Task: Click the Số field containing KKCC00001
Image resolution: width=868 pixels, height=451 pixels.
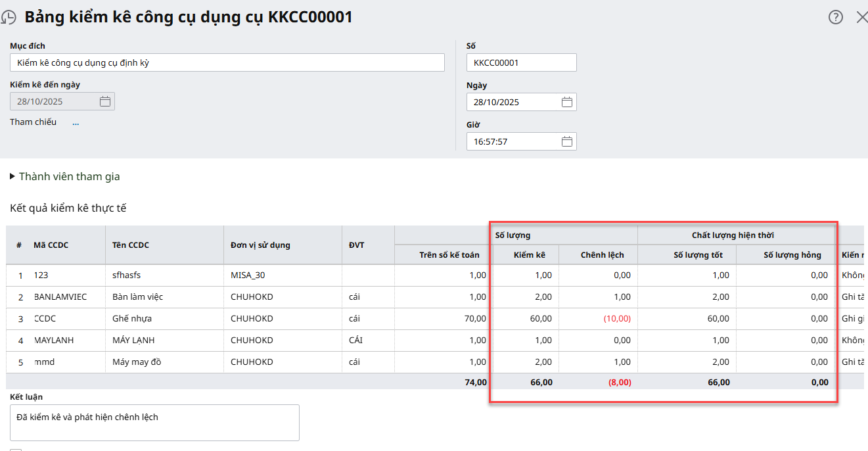Action: click(x=521, y=63)
